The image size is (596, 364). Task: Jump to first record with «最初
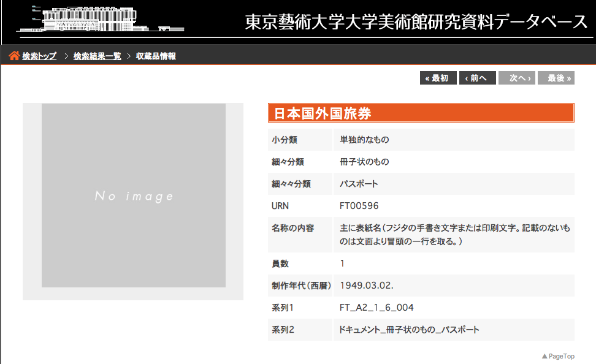point(438,78)
